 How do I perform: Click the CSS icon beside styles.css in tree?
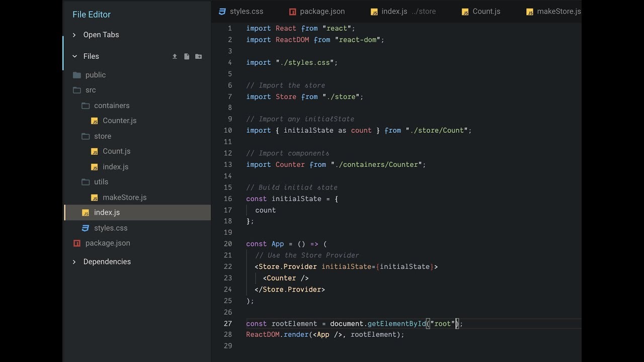coord(86,228)
